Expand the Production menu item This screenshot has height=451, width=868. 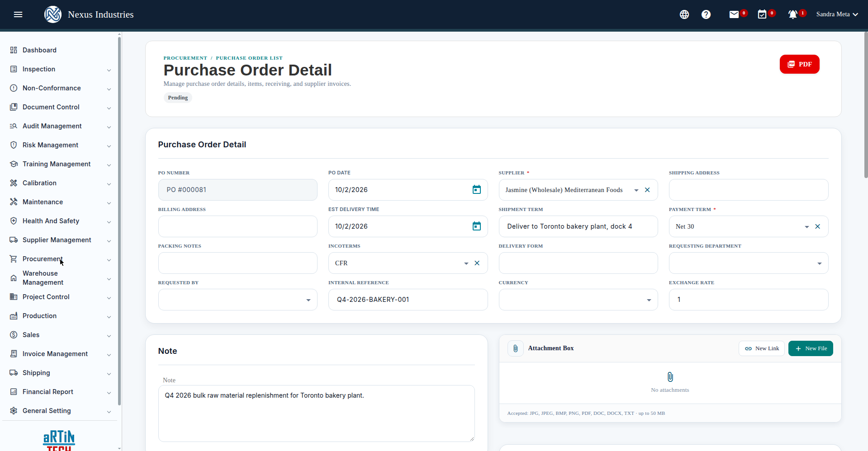tap(60, 316)
